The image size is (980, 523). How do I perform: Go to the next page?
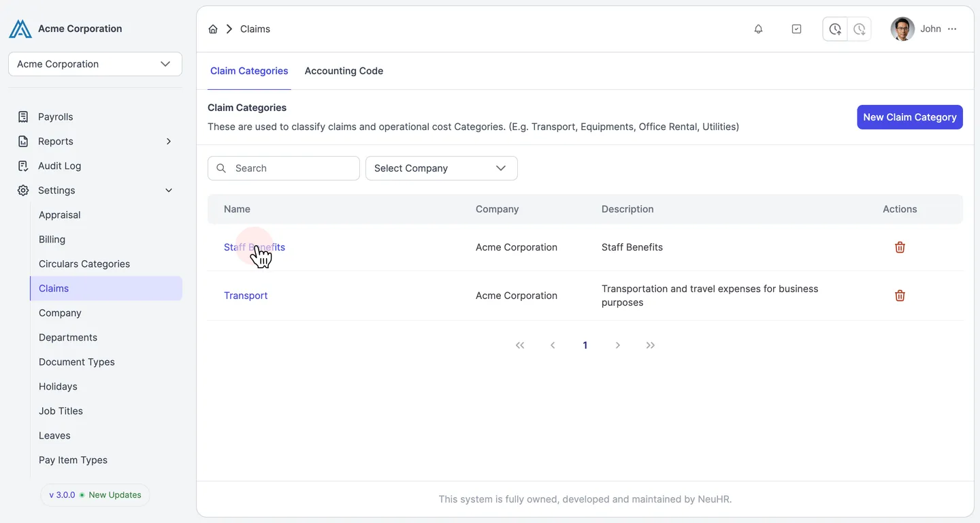[x=618, y=345]
